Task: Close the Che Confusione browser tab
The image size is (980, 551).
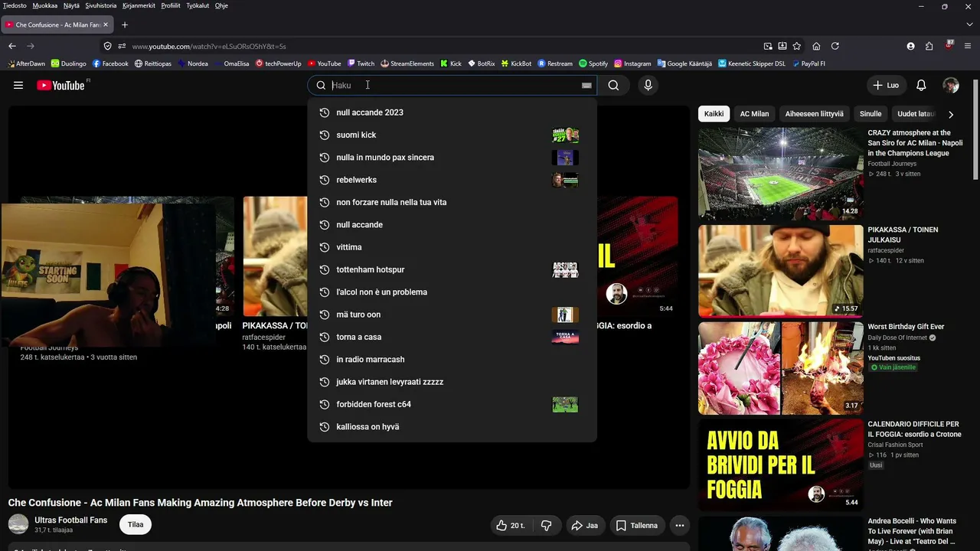Action: (x=106, y=24)
